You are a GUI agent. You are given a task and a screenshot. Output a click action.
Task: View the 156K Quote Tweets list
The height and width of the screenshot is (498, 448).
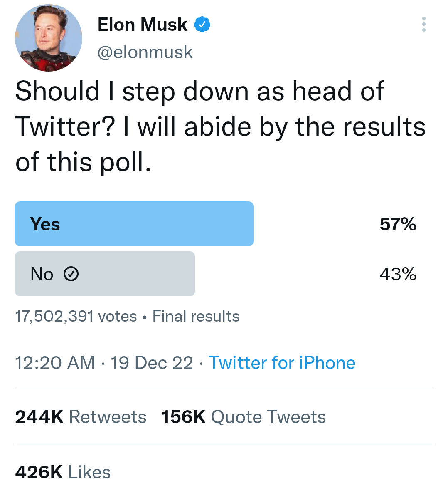(x=244, y=417)
